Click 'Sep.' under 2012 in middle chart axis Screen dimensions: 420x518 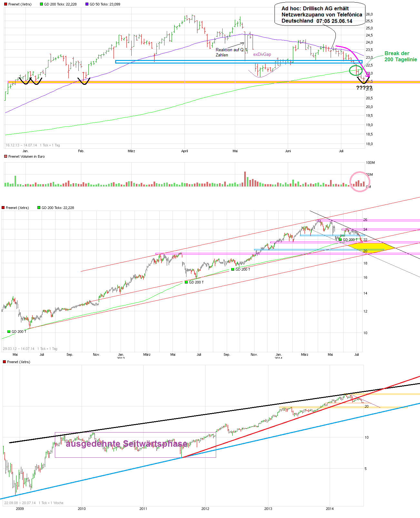(70, 354)
